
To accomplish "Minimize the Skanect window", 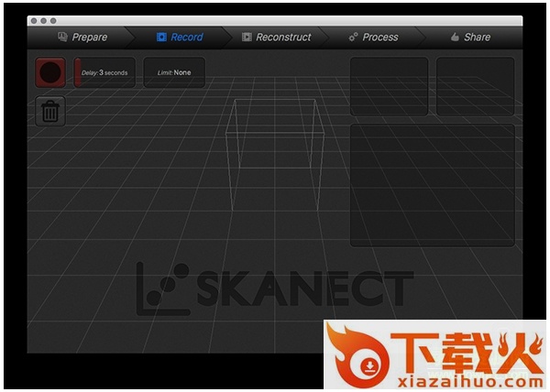I will pyautogui.click(x=43, y=21).
